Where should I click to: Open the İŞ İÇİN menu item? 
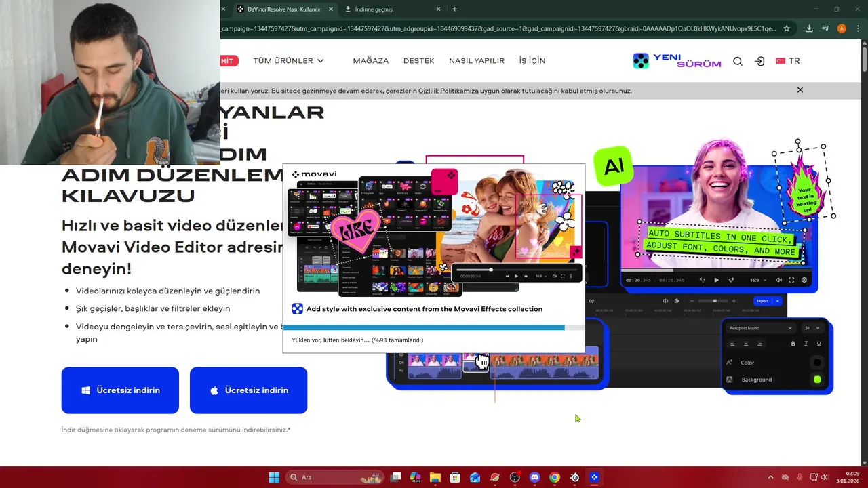[532, 61]
